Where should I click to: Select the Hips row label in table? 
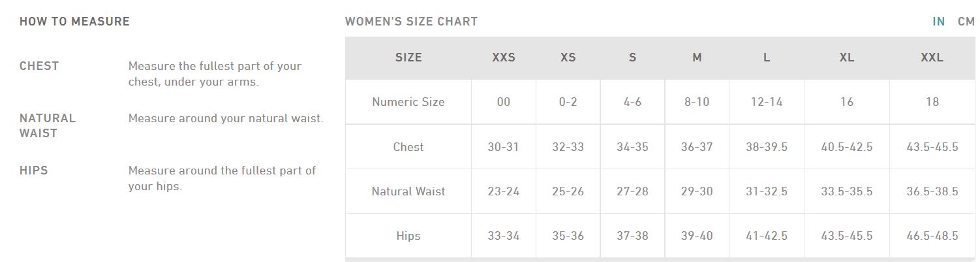(408, 236)
